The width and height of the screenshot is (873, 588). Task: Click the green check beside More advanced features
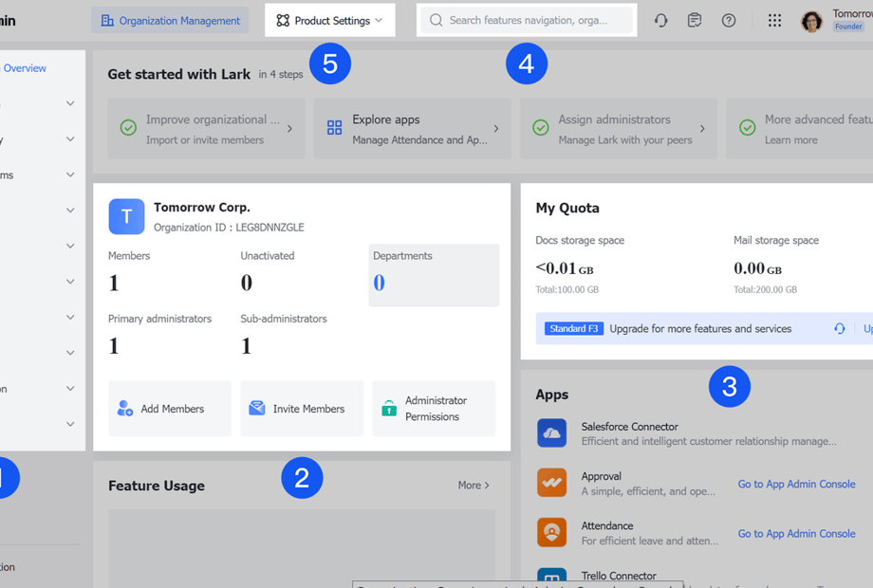click(747, 128)
